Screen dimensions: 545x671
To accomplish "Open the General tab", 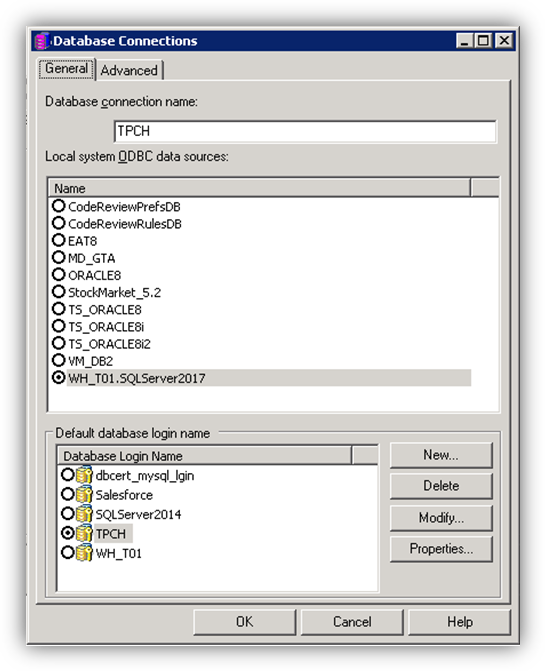I will pyautogui.click(x=66, y=69).
